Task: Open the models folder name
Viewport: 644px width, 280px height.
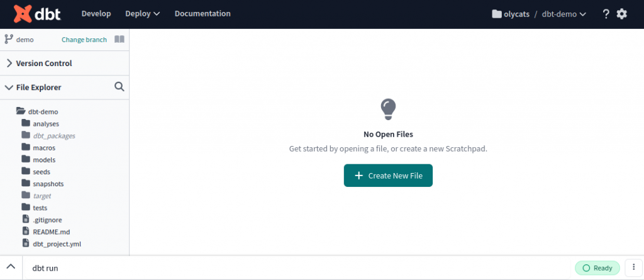Action: [x=44, y=160]
